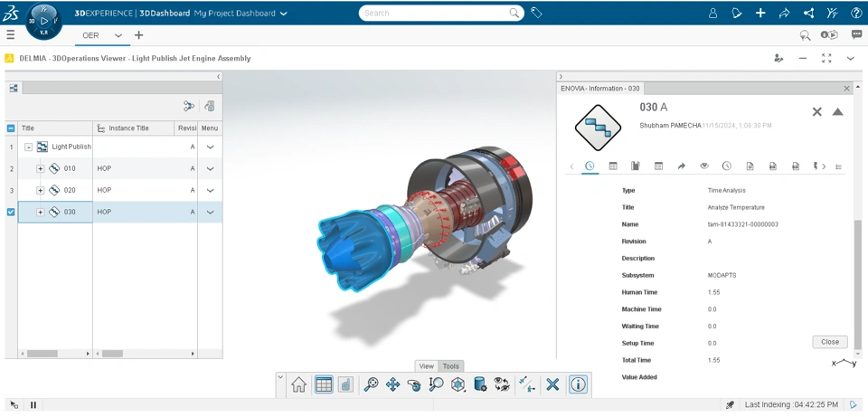Screen dimensions: 868x417
Task: Open My Project Dashboard dropdown
Action: 284,14
